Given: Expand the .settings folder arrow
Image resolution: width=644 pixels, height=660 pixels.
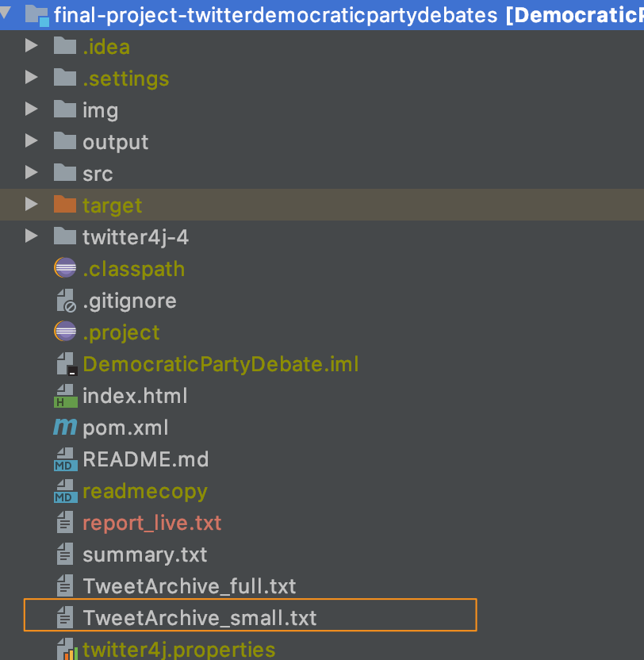Looking at the screenshot, I should point(31,78).
